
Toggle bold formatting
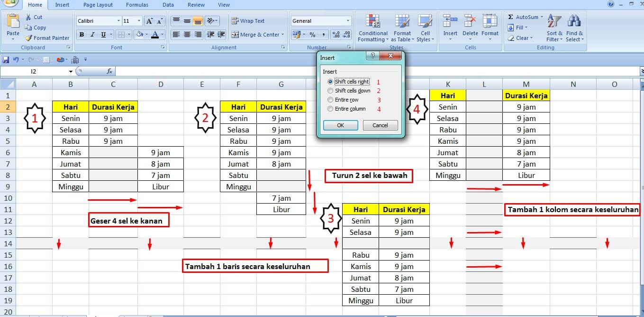pyautogui.click(x=81, y=34)
